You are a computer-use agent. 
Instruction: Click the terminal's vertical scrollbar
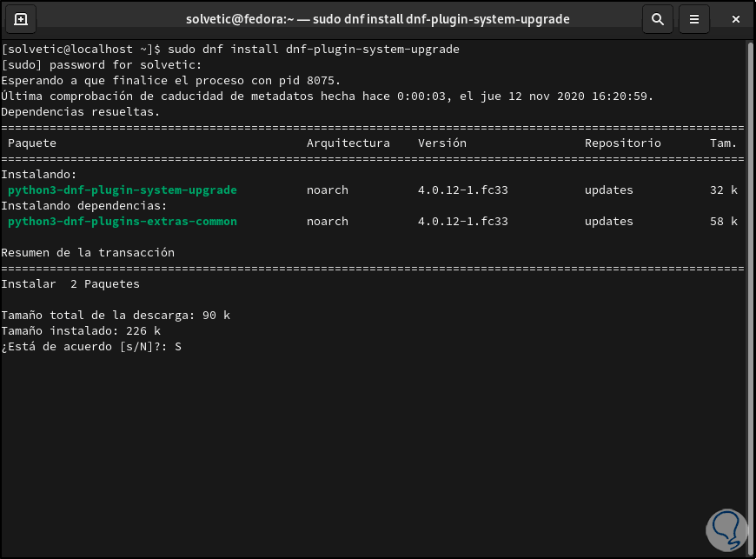coord(750,261)
